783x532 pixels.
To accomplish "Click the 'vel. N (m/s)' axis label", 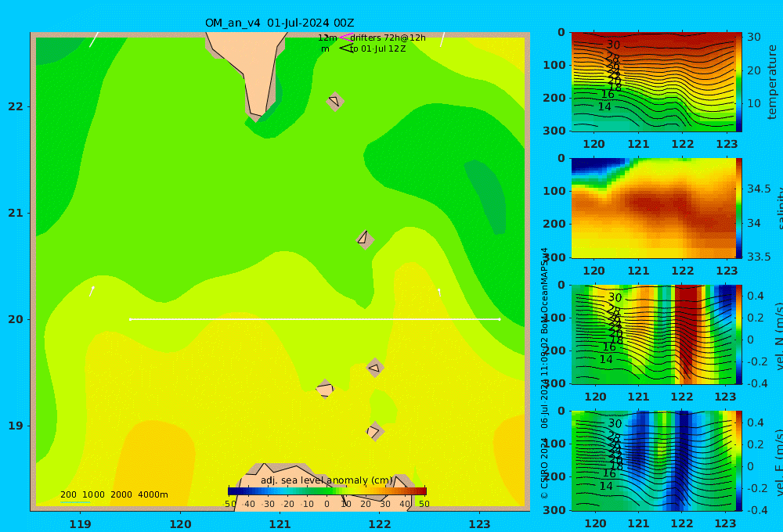I will (x=778, y=336).
